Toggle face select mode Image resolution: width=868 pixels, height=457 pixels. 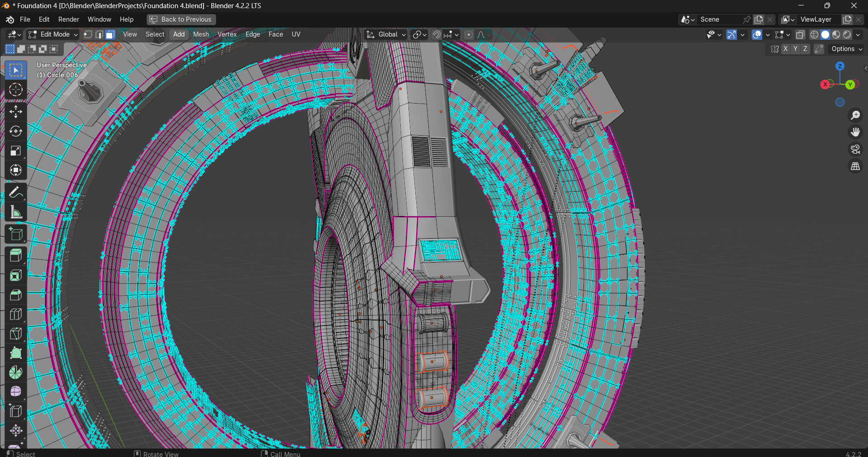click(110, 34)
